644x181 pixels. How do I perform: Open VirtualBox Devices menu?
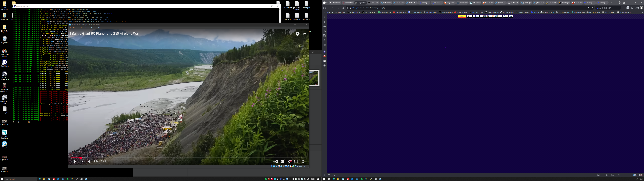pos(93,28)
